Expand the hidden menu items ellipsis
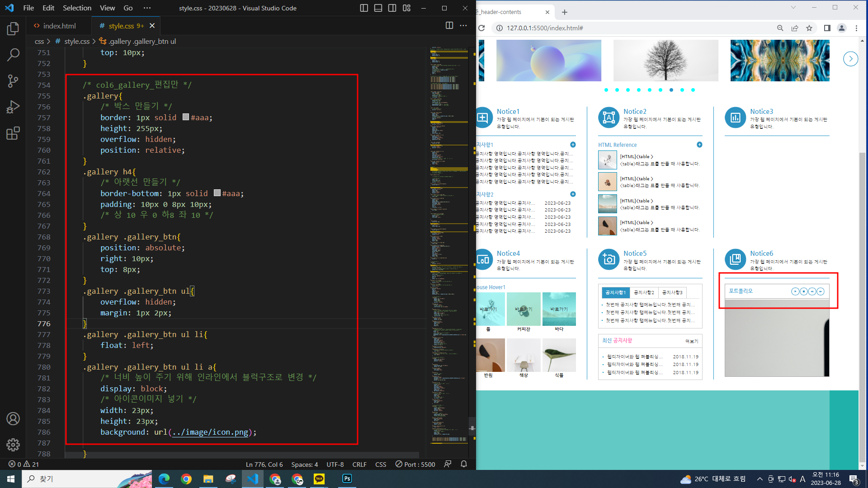The height and width of the screenshot is (488, 868). [147, 8]
